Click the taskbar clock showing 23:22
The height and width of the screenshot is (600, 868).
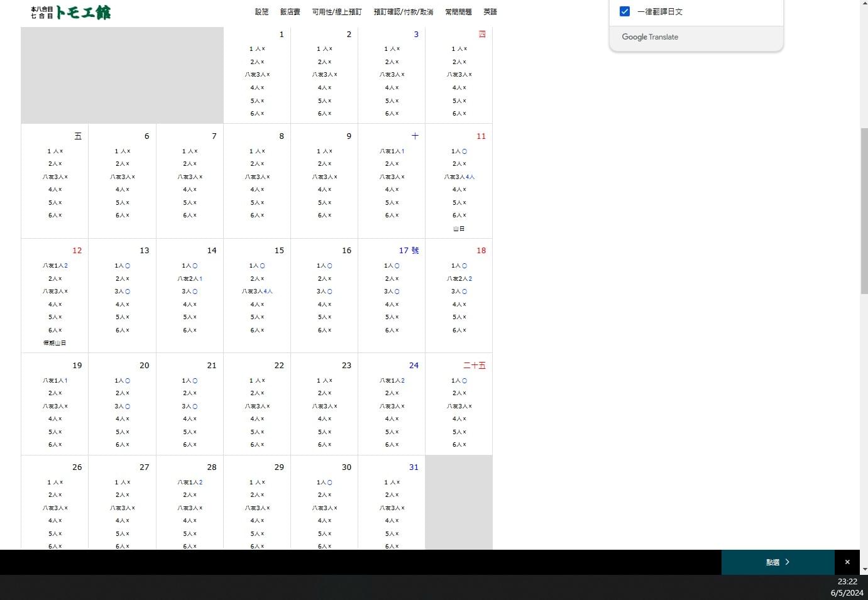[847, 582]
